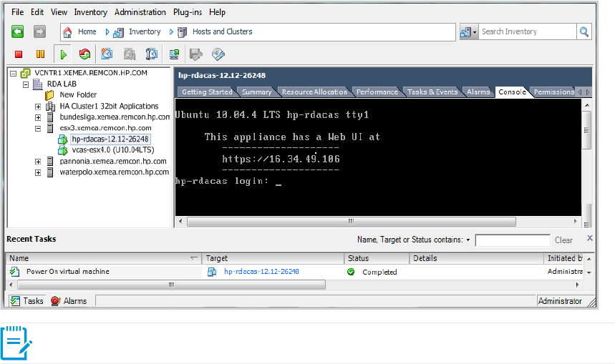
Task: Click the green back navigation arrow
Action: click(x=18, y=31)
